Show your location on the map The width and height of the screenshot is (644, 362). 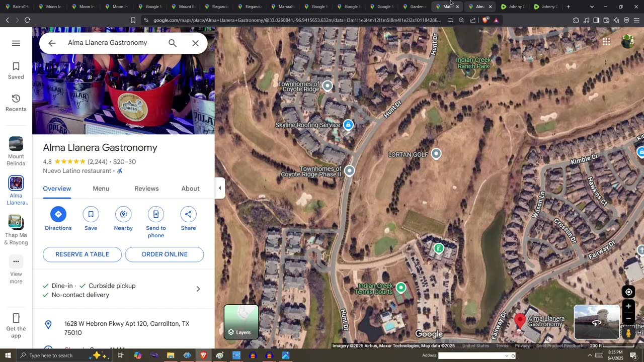click(x=628, y=292)
